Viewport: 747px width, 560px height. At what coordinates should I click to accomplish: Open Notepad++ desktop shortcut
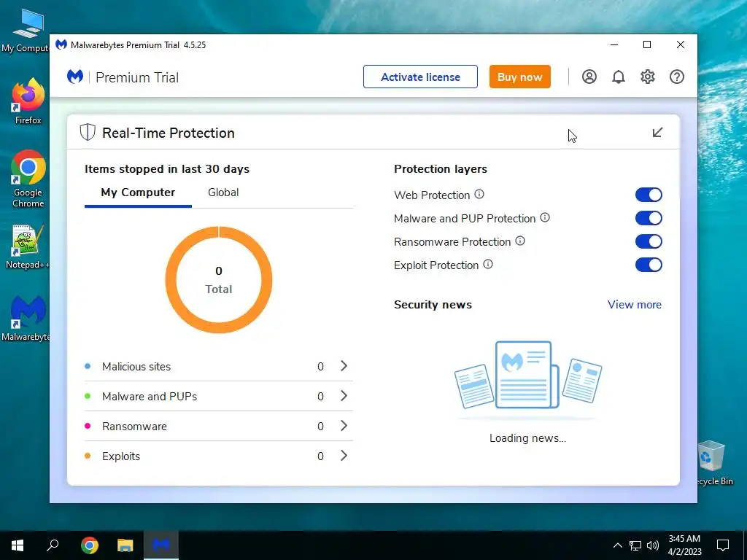(27, 246)
